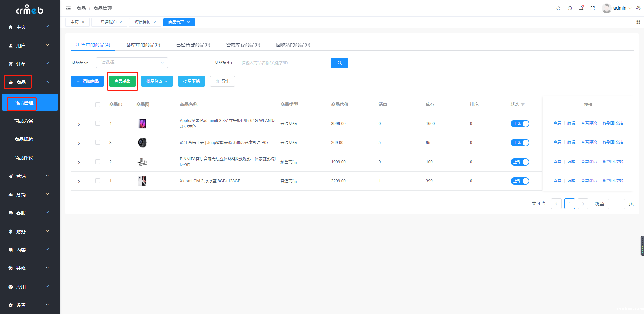Toggle off 上架 switch for iPad mini6
The height and width of the screenshot is (314, 644).
click(520, 124)
